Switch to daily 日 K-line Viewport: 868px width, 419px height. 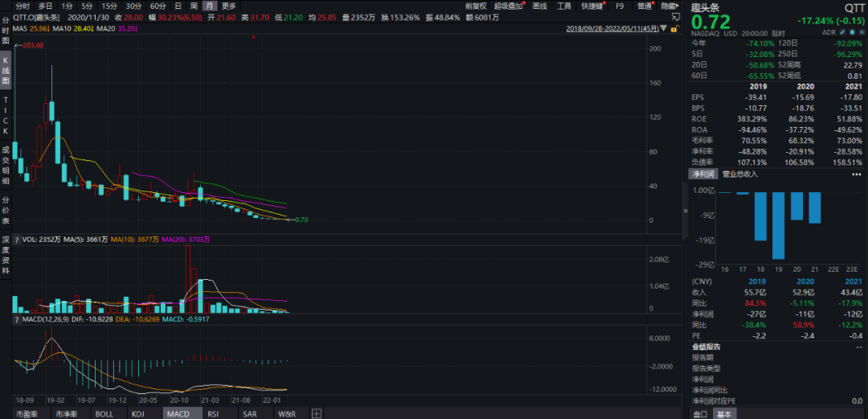178,6
